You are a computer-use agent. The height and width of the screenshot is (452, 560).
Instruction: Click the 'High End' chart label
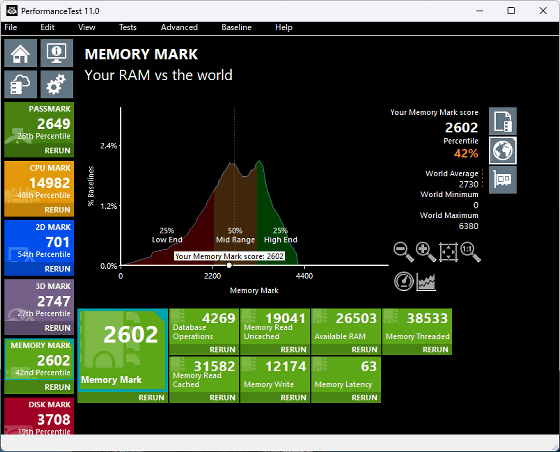(x=280, y=240)
